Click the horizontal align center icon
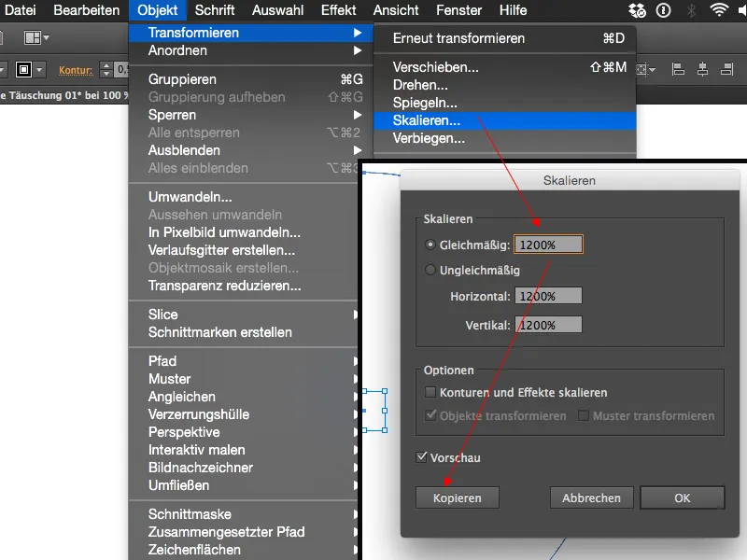Viewport: 747px width, 560px height. click(703, 69)
